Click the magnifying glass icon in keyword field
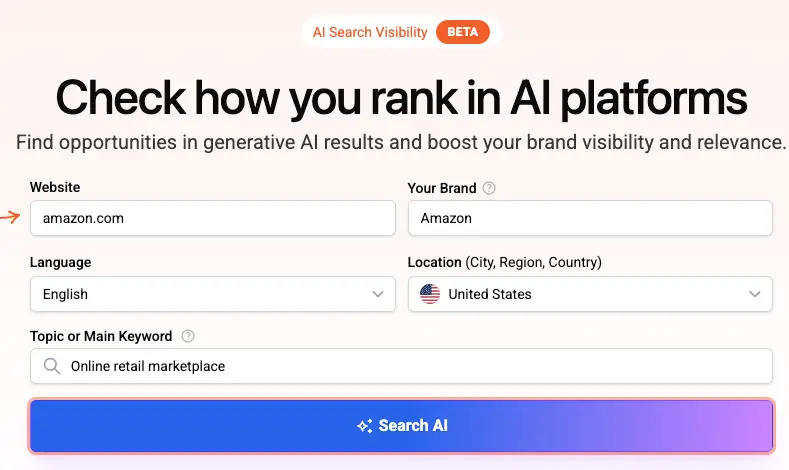This screenshot has width=789, height=470. [52, 366]
